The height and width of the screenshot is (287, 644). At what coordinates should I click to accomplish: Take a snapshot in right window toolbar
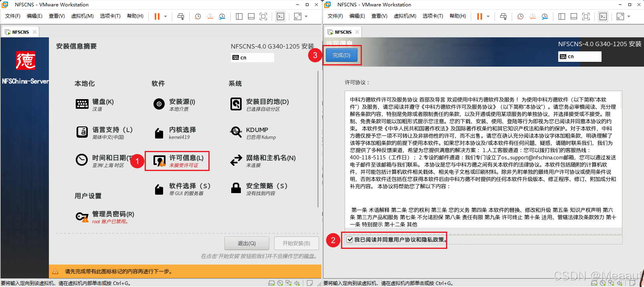[521, 16]
